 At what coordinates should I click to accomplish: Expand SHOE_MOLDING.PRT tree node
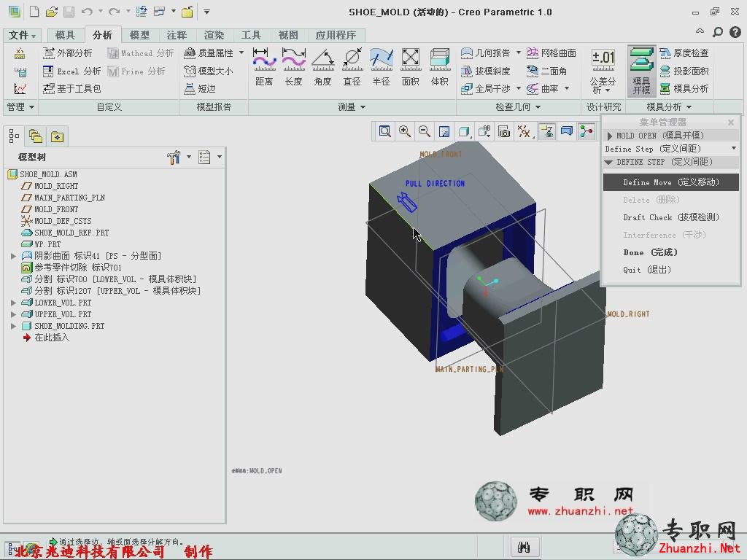point(13,326)
